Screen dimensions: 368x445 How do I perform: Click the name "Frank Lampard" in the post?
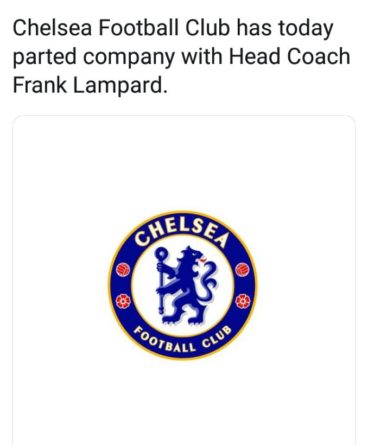coord(89,85)
